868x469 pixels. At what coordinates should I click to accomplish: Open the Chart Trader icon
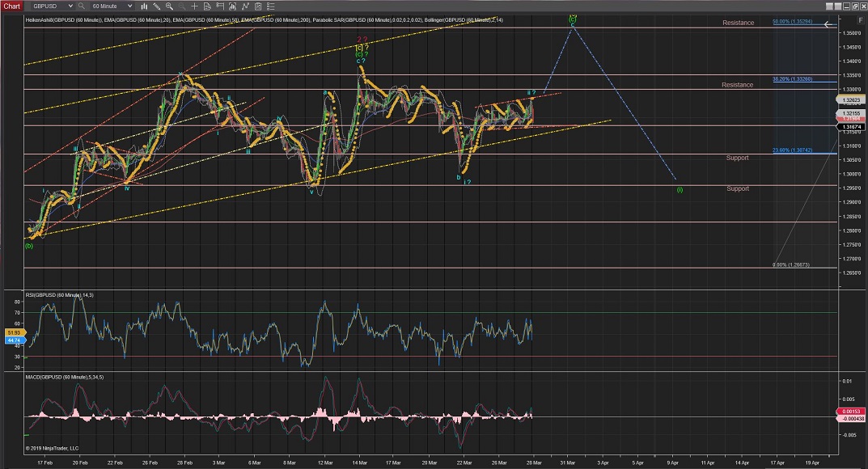tap(220, 6)
